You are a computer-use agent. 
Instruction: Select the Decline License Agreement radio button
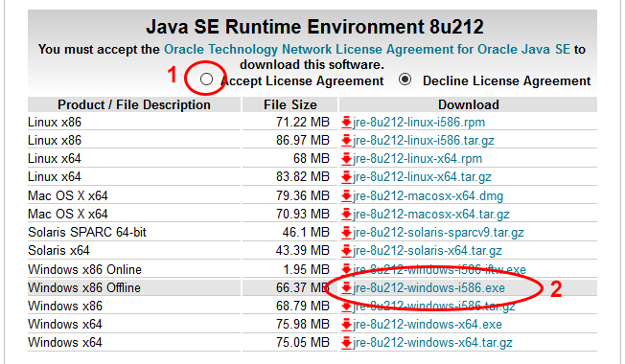coord(405,80)
